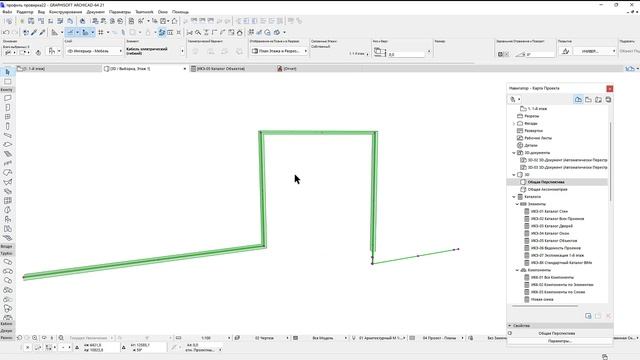Collapse the Компоненты tree node
The width and height of the screenshot is (640, 360).
click(x=517, y=270)
